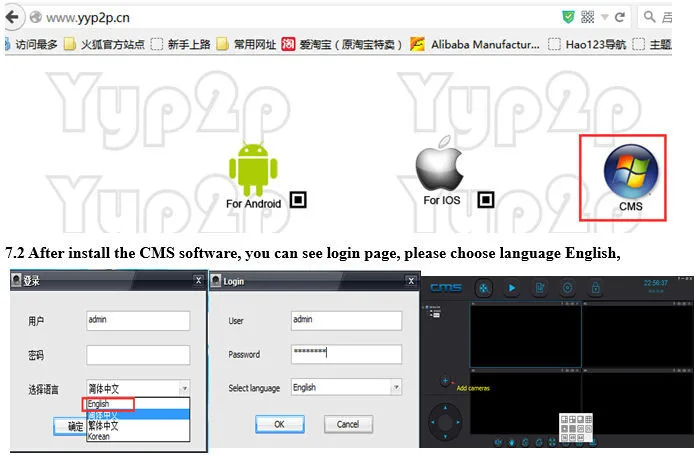
Task: Open the 爱淘宝 bookmark
Action: coord(342,44)
